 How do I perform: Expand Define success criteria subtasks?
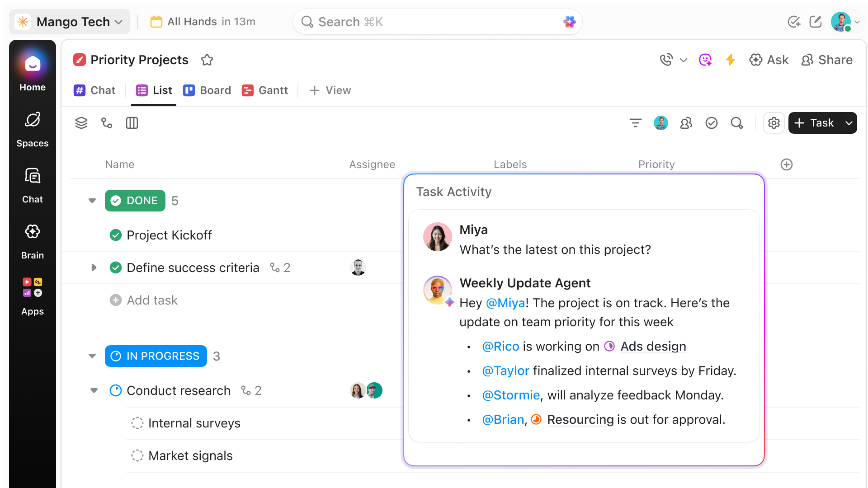94,267
